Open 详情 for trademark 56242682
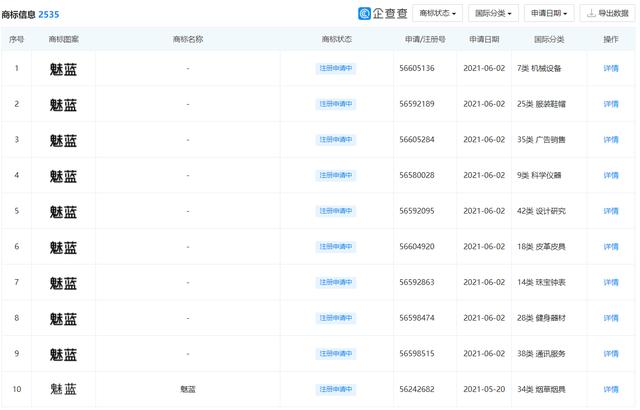The height and width of the screenshot is (410, 640). click(611, 389)
